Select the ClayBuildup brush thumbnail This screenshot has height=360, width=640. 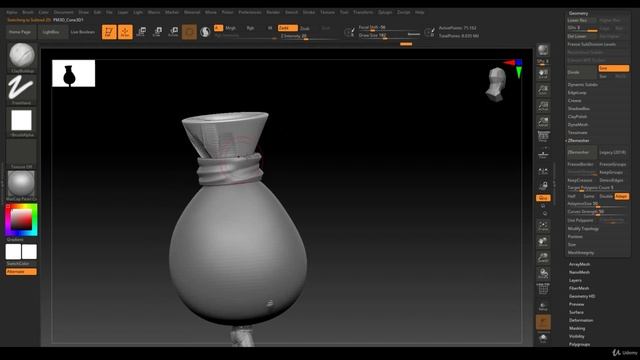click(22, 55)
